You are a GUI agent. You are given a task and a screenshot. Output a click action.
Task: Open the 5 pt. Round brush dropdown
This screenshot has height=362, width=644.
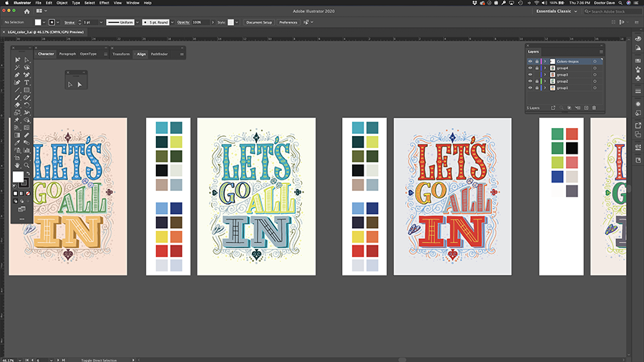tap(172, 22)
